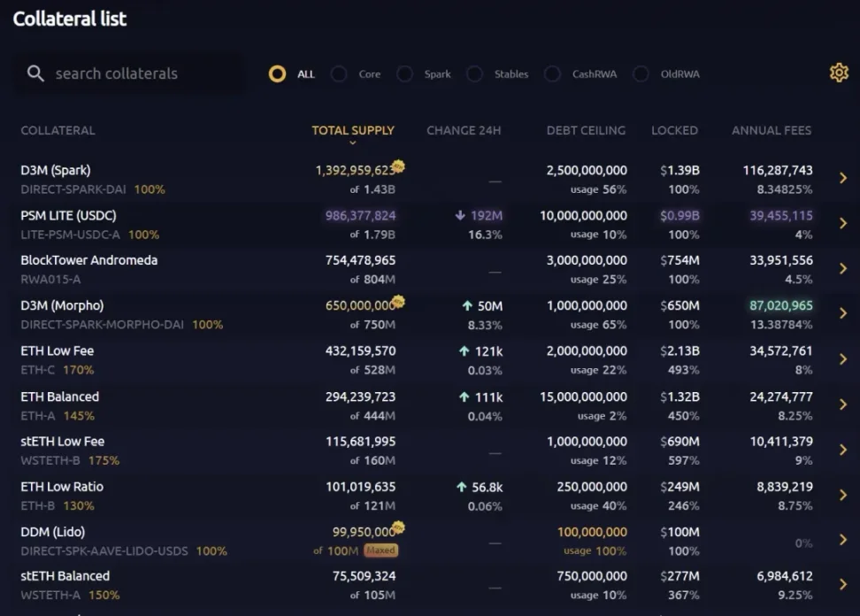
Task: Open the PSM LITE (USDC) collateral link
Action: tap(68, 215)
